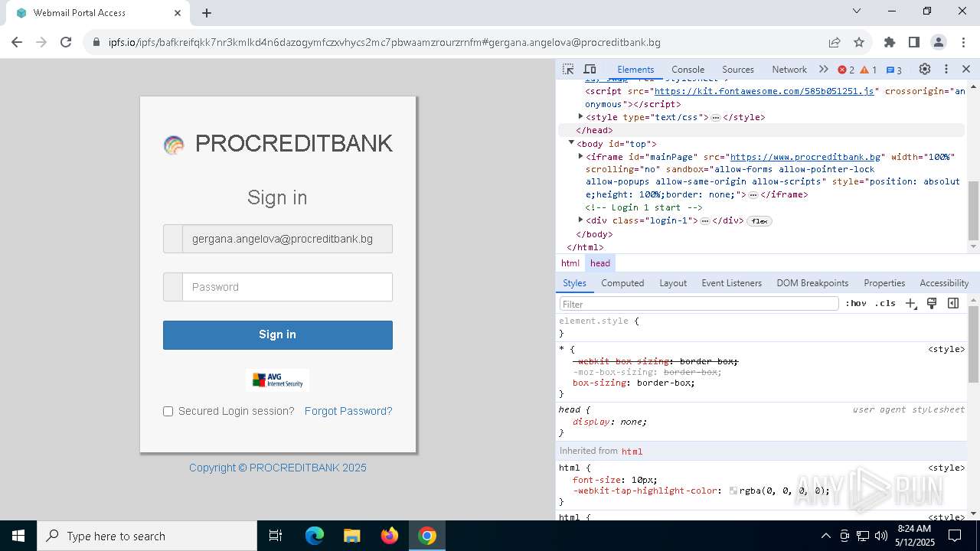Open the Chrome extensions puzzle icon
Viewport: 980px width, 551px height.
click(x=890, y=43)
